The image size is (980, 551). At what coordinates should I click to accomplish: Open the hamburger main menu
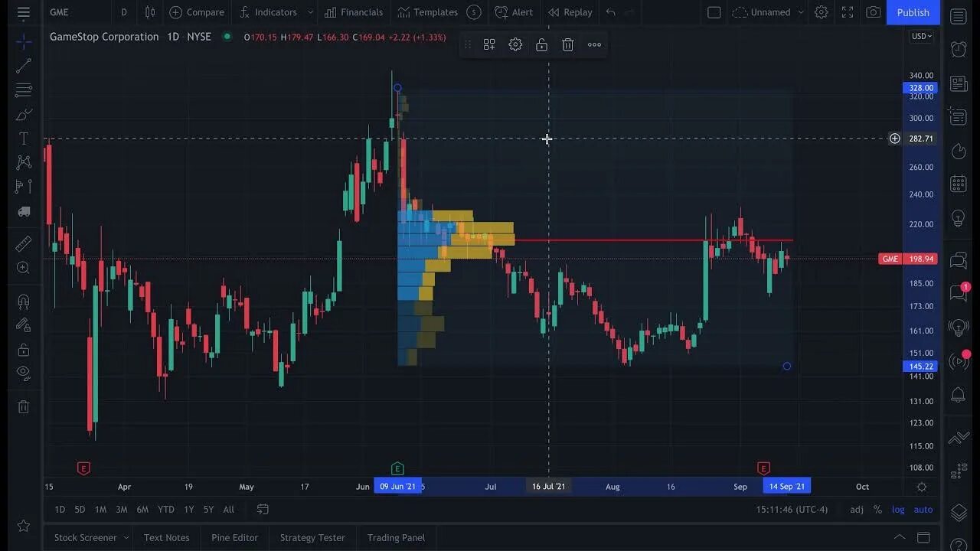pos(23,12)
